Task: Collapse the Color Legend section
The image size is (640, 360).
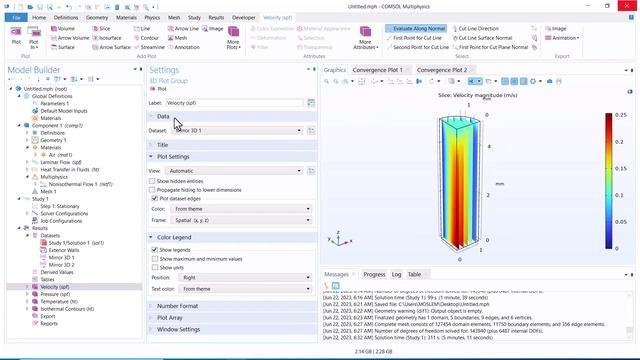Action: [x=232, y=237]
